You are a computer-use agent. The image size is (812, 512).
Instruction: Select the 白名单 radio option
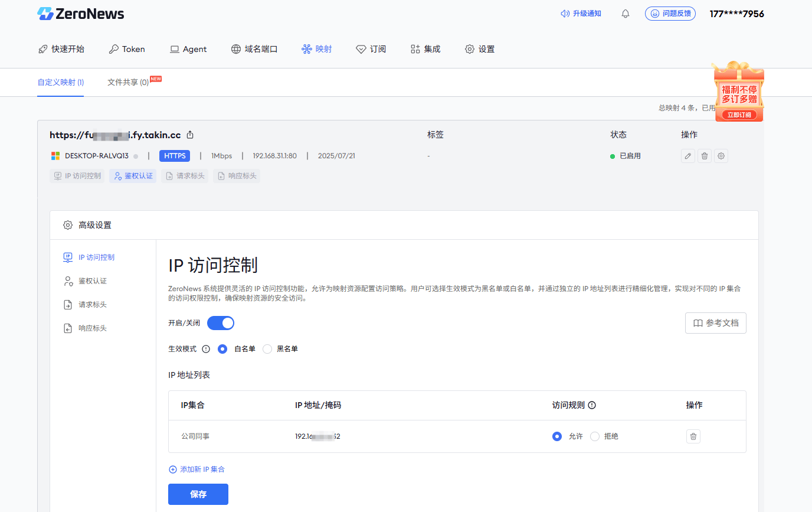(x=222, y=349)
